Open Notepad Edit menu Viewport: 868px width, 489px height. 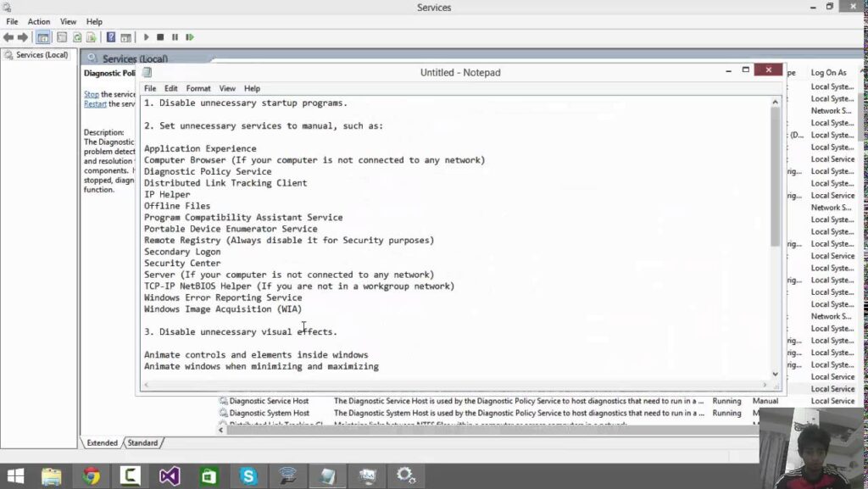[171, 88]
